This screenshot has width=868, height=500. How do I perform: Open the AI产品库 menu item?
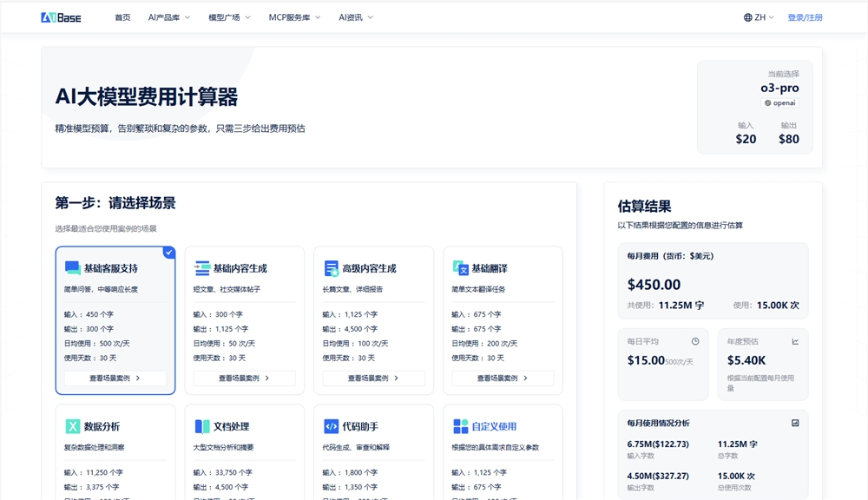click(163, 16)
